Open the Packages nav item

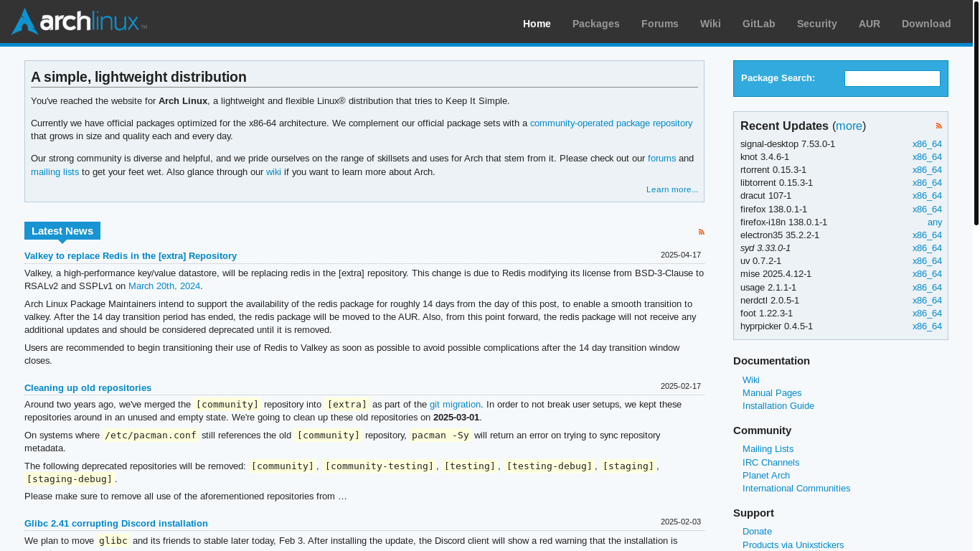(x=595, y=24)
